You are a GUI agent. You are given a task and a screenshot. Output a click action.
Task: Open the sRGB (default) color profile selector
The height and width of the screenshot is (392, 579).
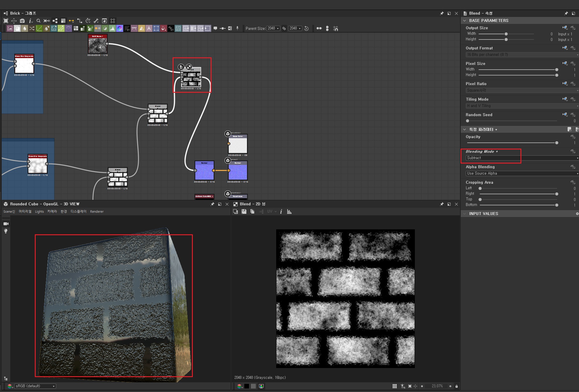tap(35, 386)
